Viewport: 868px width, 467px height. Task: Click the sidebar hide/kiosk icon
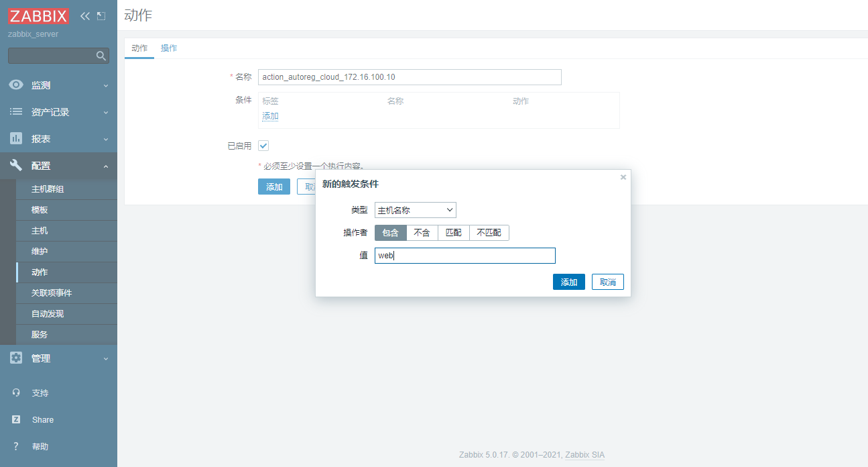coord(101,15)
